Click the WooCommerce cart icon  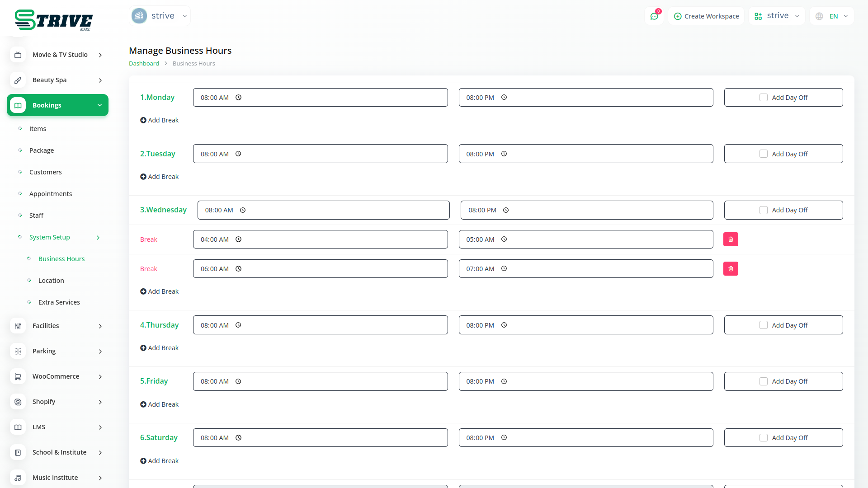click(18, 376)
